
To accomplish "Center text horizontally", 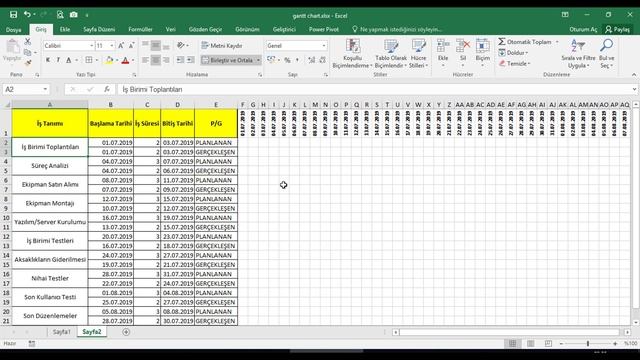I will pyautogui.click(x=156, y=60).
